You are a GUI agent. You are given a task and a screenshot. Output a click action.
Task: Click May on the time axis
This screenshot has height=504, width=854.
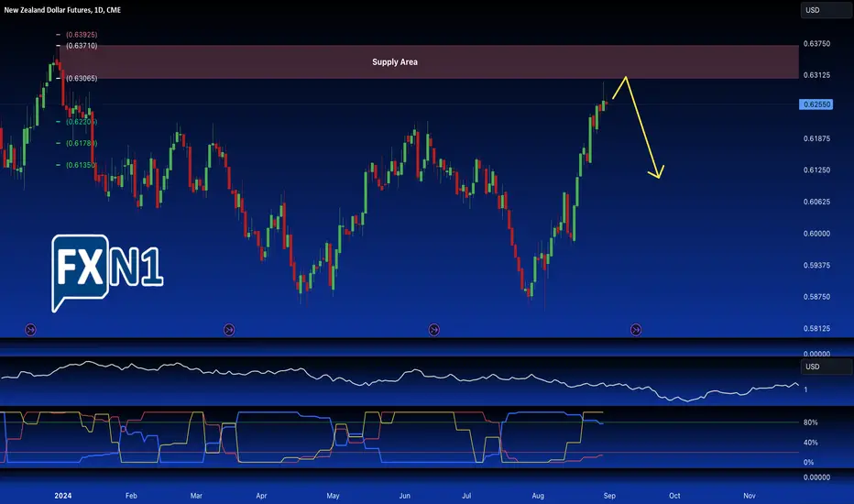(x=333, y=496)
